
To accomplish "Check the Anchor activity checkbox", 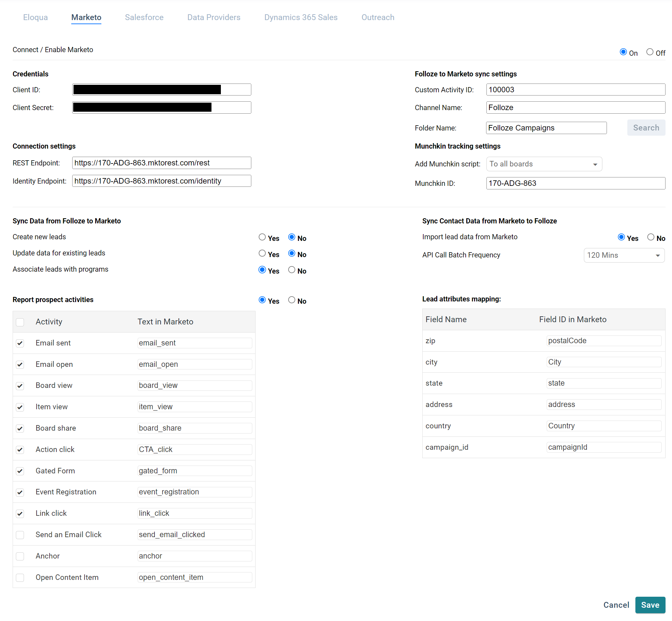I will 20,557.
